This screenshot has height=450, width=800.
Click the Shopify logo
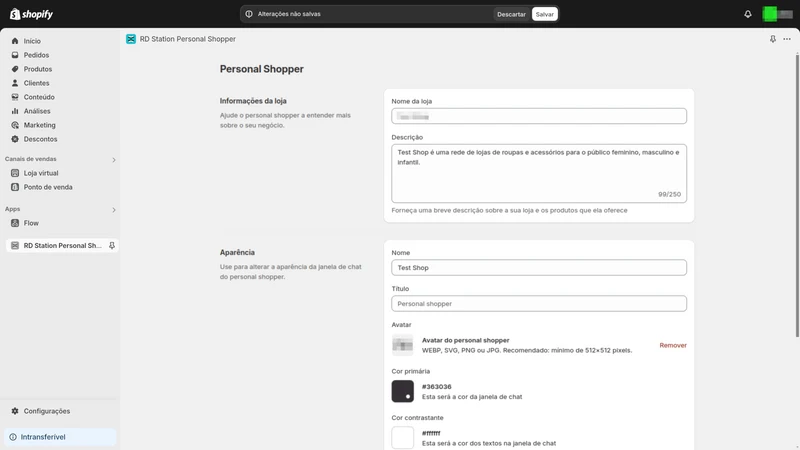point(31,14)
